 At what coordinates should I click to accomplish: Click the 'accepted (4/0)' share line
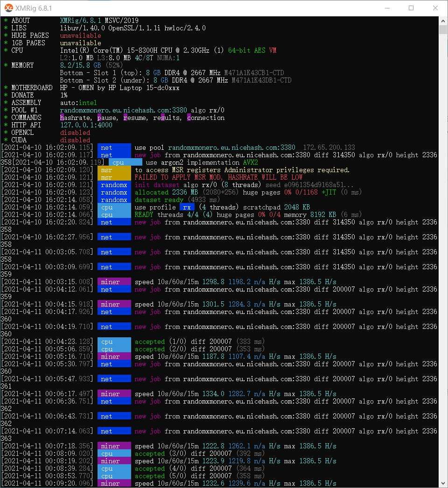(x=199, y=469)
